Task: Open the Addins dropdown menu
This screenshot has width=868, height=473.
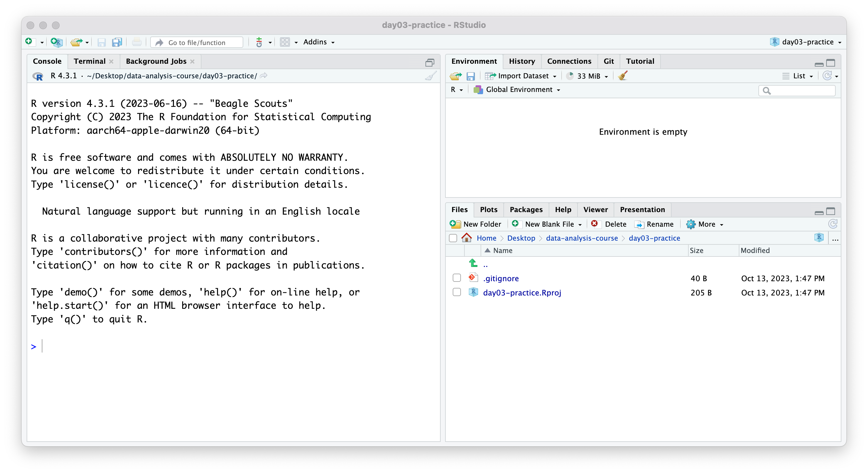Action: [318, 42]
